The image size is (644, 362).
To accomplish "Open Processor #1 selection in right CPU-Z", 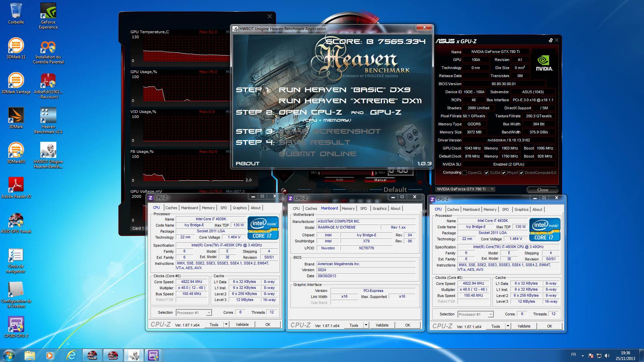I will pos(475,314).
